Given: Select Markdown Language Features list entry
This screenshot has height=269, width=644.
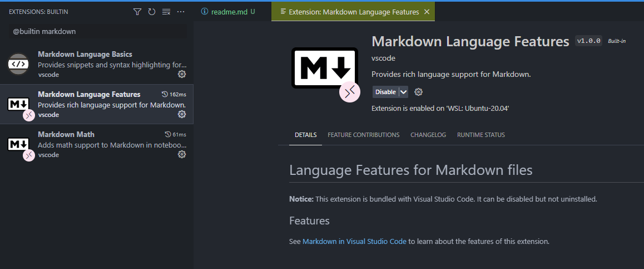Looking at the screenshot, I should pos(97,105).
